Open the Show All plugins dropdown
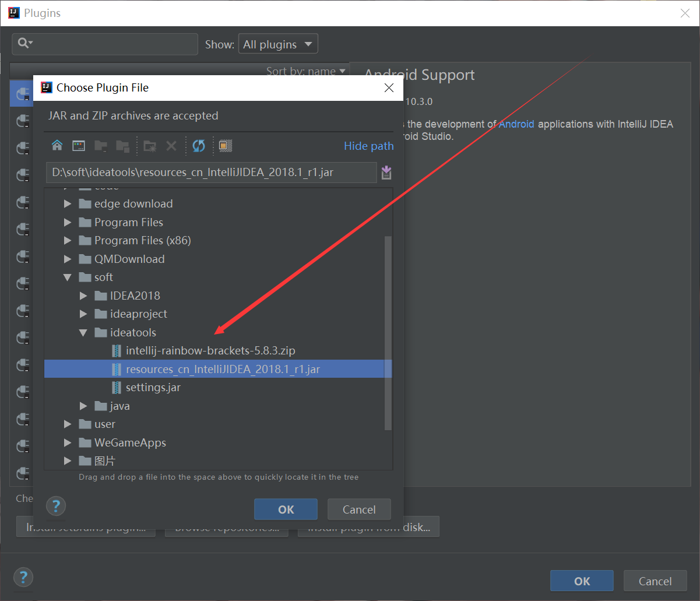700x601 pixels. click(x=278, y=44)
